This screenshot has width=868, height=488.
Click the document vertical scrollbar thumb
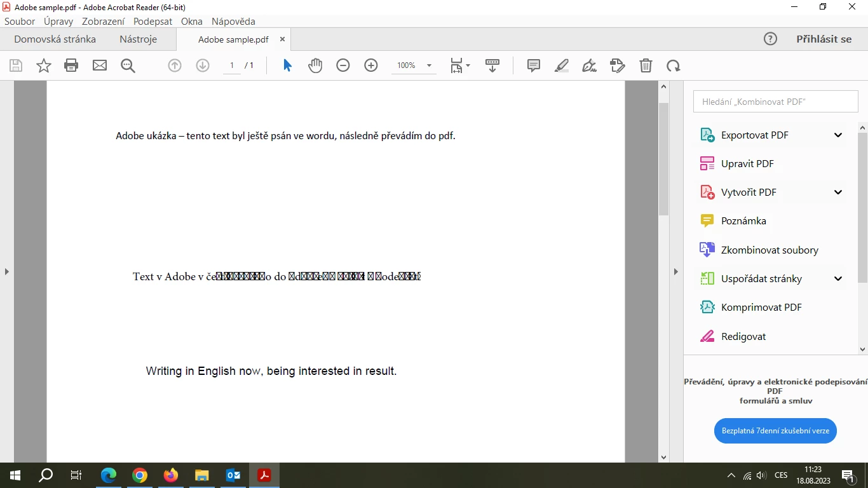pos(663,159)
